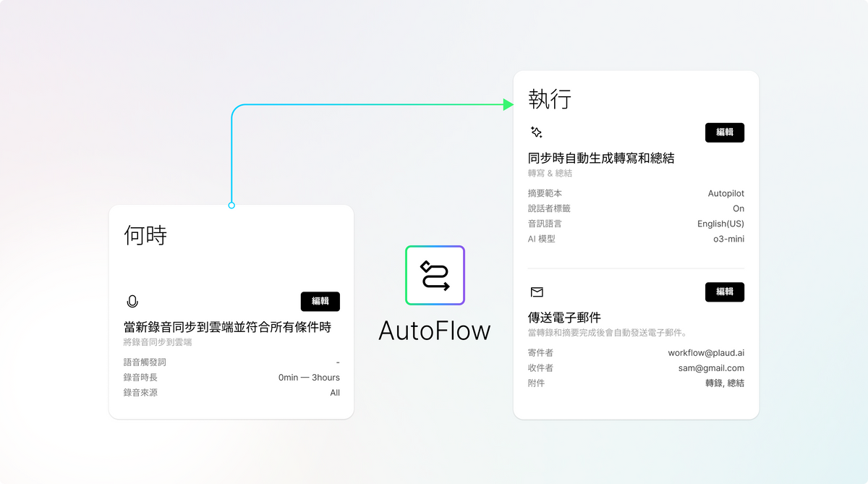Click the sparkle icon under 執行

pos(536,132)
